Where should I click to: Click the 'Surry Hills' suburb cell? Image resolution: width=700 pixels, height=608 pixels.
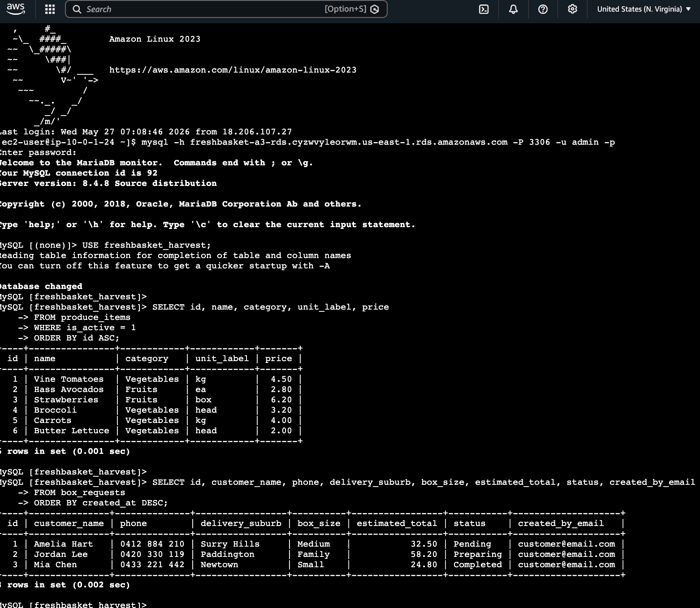coord(230,544)
